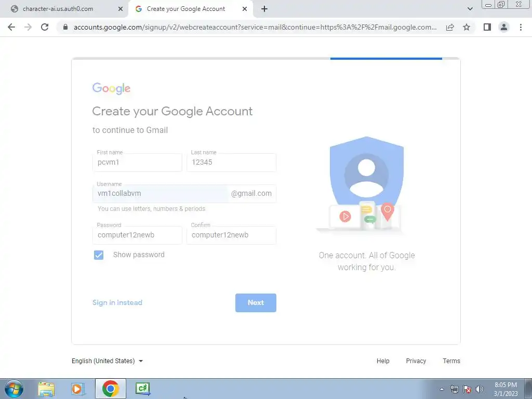
Task: Open the Terms link
Action: [x=451, y=361]
